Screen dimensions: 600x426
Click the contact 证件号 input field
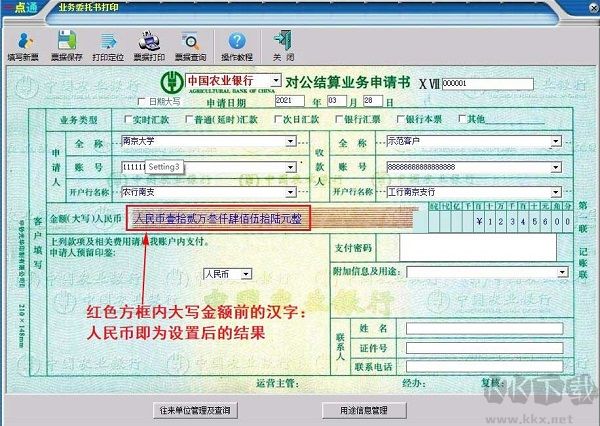484,348
